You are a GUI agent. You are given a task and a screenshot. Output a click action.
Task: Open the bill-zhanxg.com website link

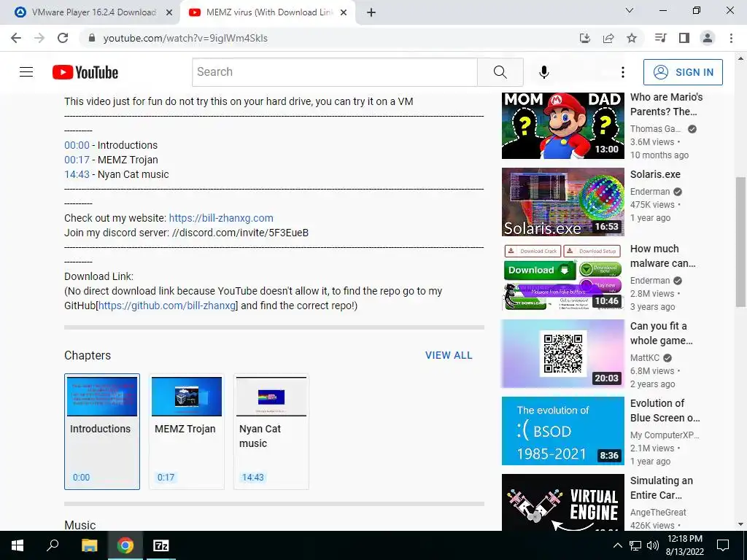click(221, 218)
